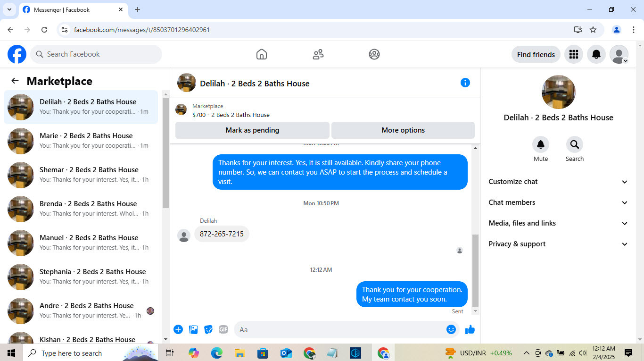Go back from Marketplace chats list
Viewport: 644px width, 361px height.
15,81
